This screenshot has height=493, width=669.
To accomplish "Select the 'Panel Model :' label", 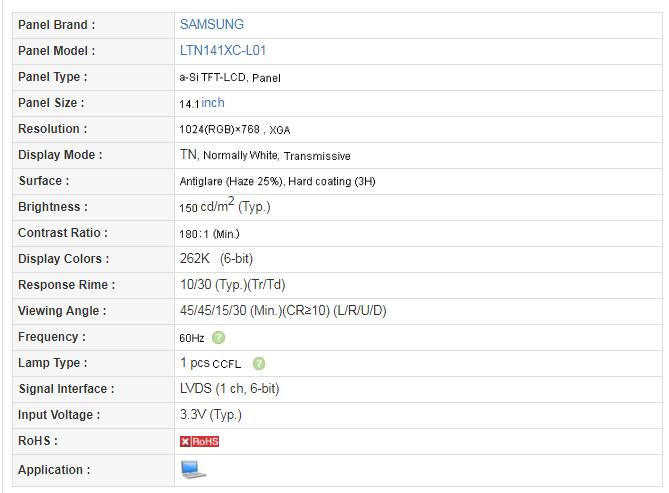I will pyautogui.click(x=56, y=51).
